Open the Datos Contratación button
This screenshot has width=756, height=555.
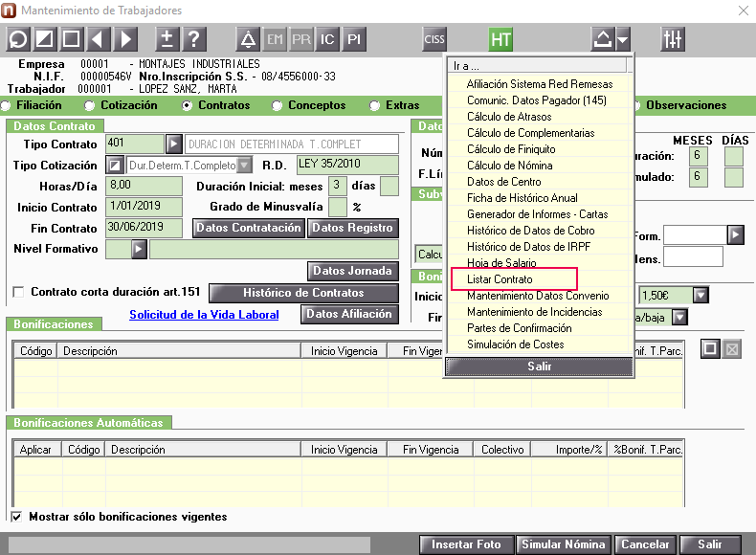coord(248,228)
